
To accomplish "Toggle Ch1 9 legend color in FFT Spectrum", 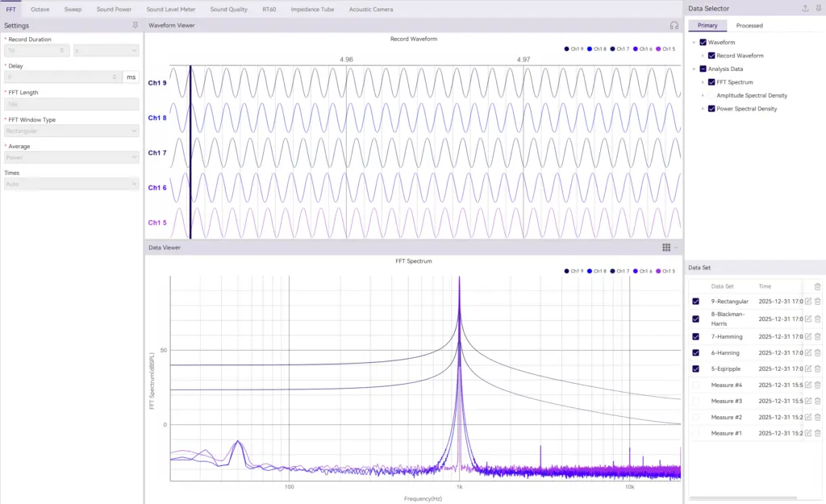I will (568, 272).
